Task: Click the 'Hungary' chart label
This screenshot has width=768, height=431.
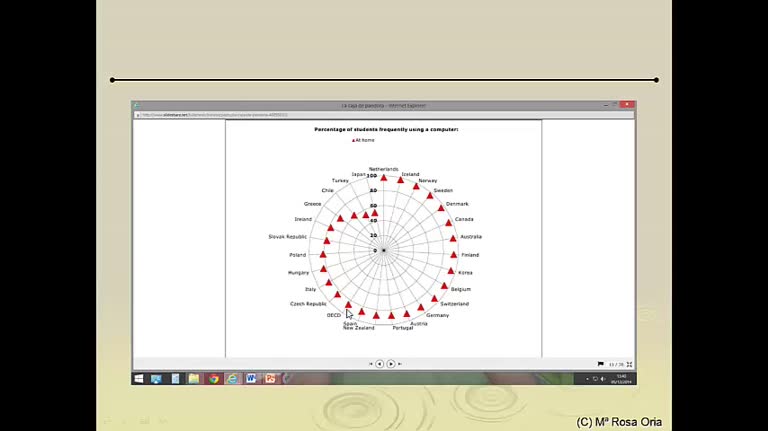Action: [298, 273]
